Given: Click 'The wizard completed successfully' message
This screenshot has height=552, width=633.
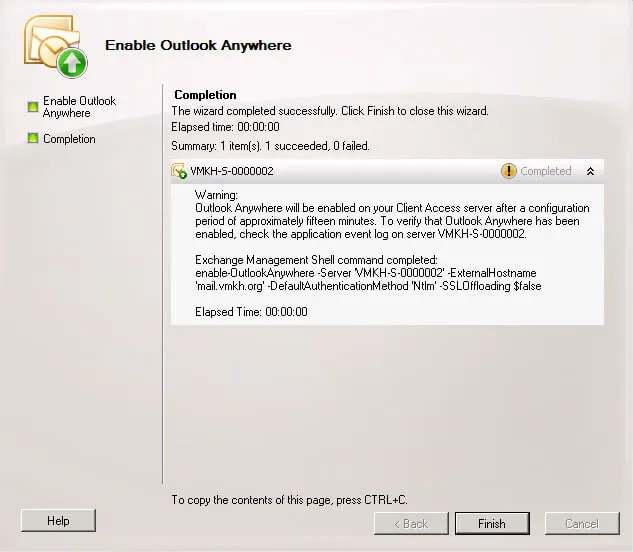Looking at the screenshot, I should pyautogui.click(x=330, y=111).
